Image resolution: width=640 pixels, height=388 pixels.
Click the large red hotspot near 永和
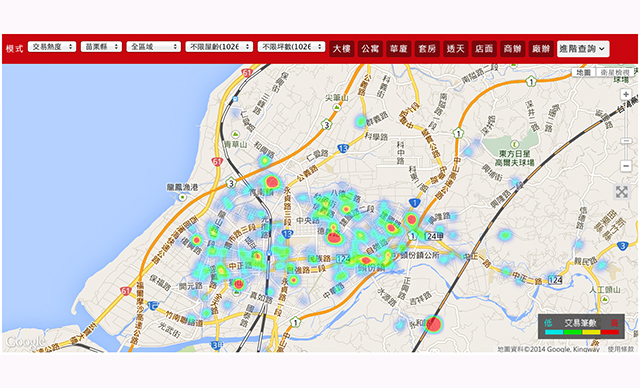pyautogui.click(x=433, y=325)
